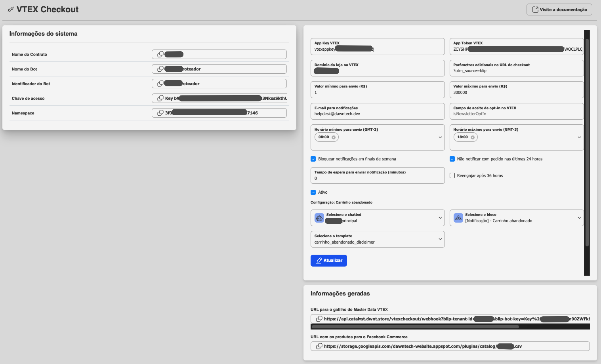This screenshot has height=364, width=601.
Task: Click the App Key VTEX field
Action: click(378, 46)
